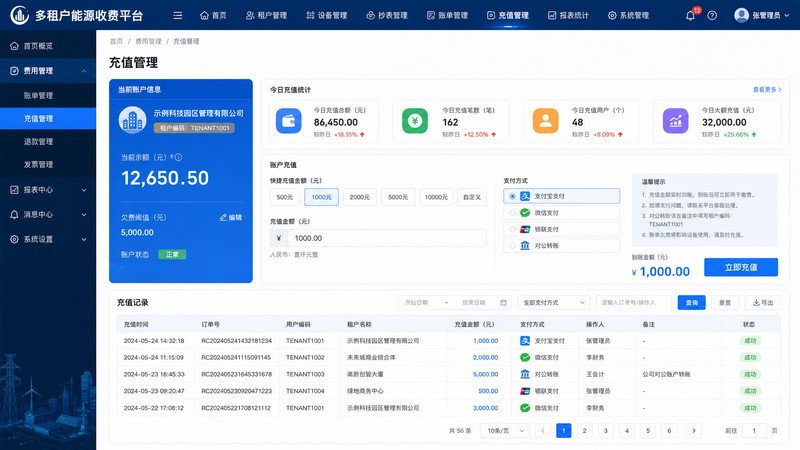Click the Alipay icon in first record row

524,340
